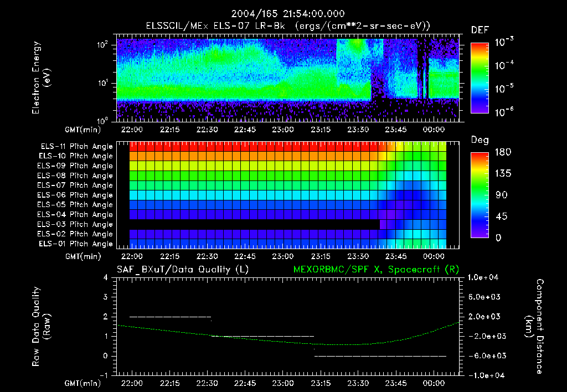The image size is (567, 392).
Task: Click 22:15 tick under pitch angle panel
Action: [x=169, y=257]
